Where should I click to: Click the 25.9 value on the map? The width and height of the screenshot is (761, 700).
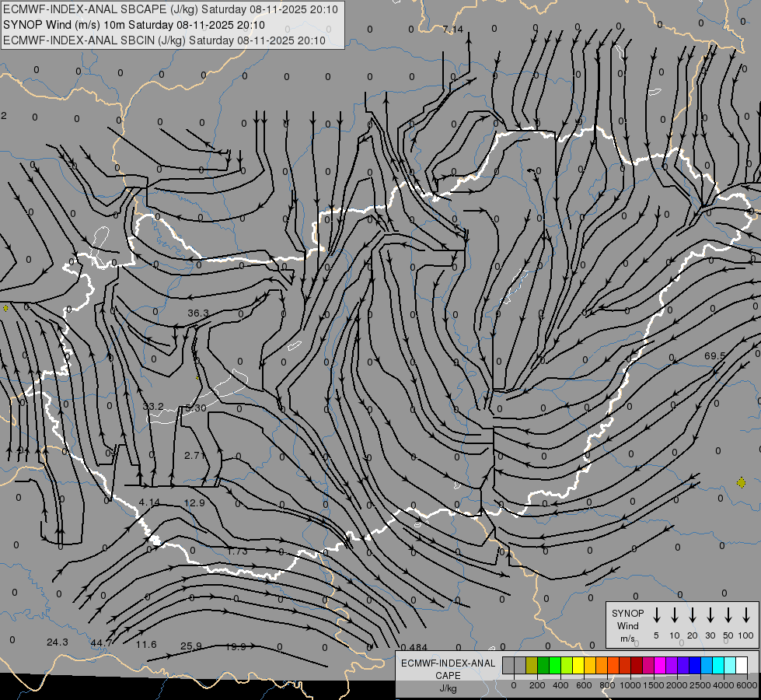[191, 646]
